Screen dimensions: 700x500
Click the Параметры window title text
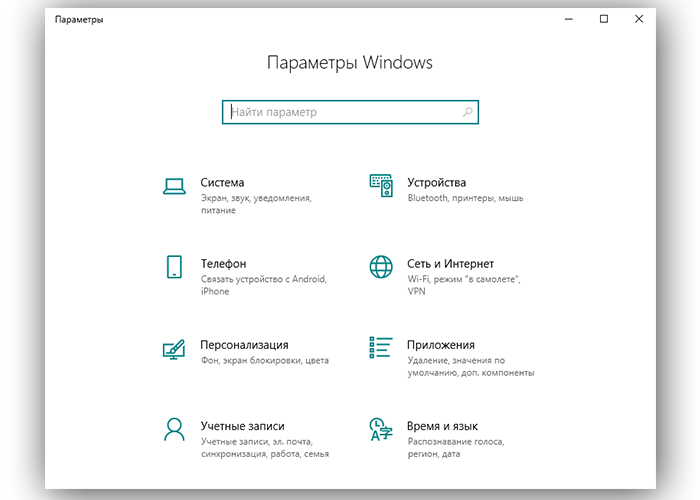[x=79, y=20]
